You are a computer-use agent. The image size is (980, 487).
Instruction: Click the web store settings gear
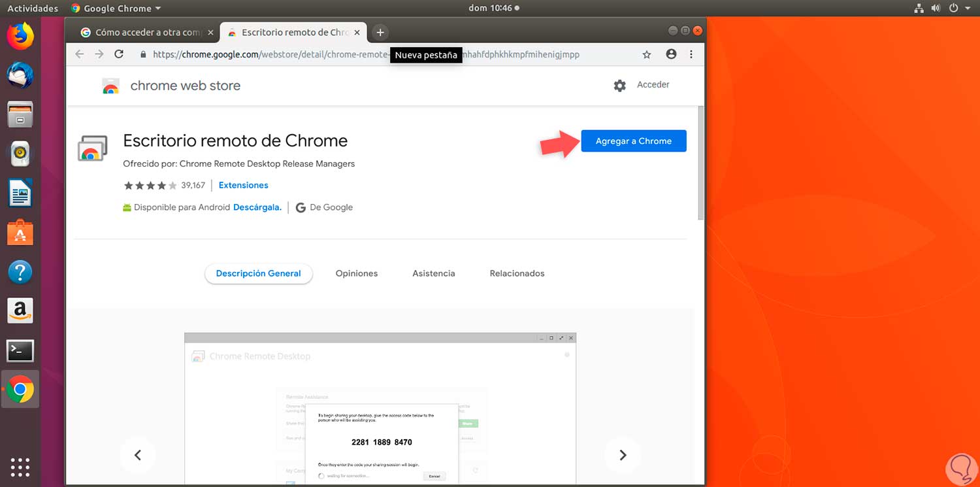620,85
